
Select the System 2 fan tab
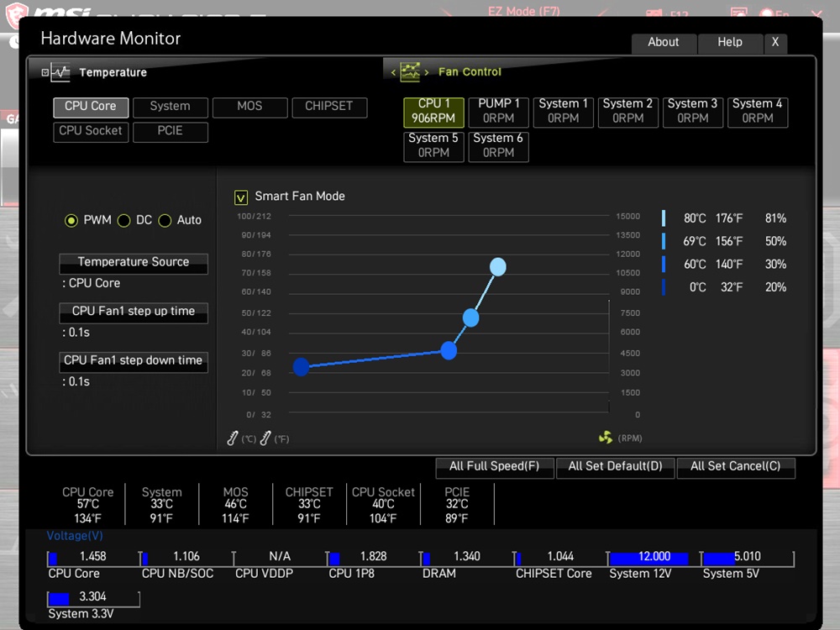click(627, 112)
